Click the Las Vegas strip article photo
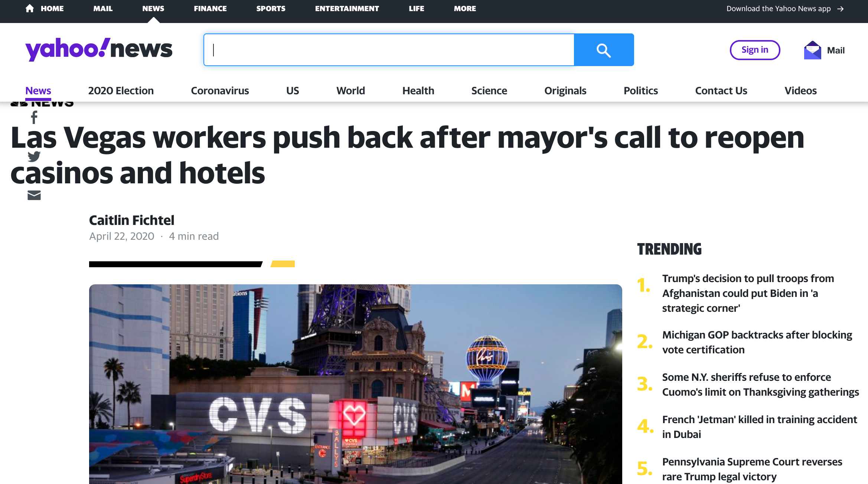The image size is (868, 484). pyautogui.click(x=355, y=384)
